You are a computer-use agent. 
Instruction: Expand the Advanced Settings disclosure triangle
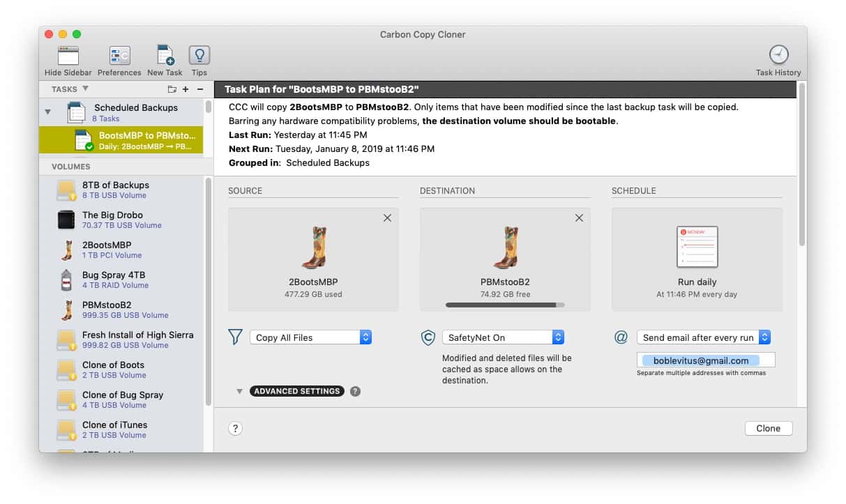tap(239, 391)
